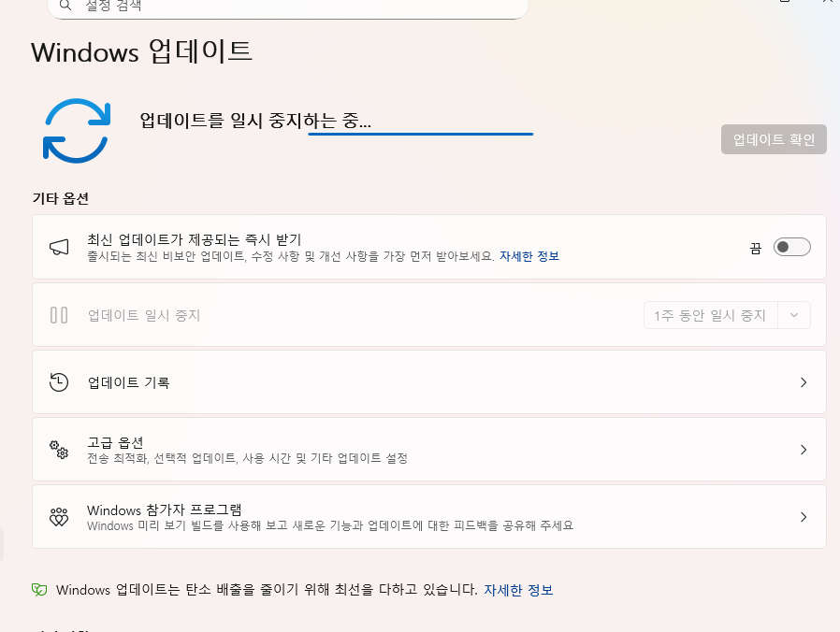
Task: Click the 업데이트 일시 중지 label
Action: coord(143,315)
